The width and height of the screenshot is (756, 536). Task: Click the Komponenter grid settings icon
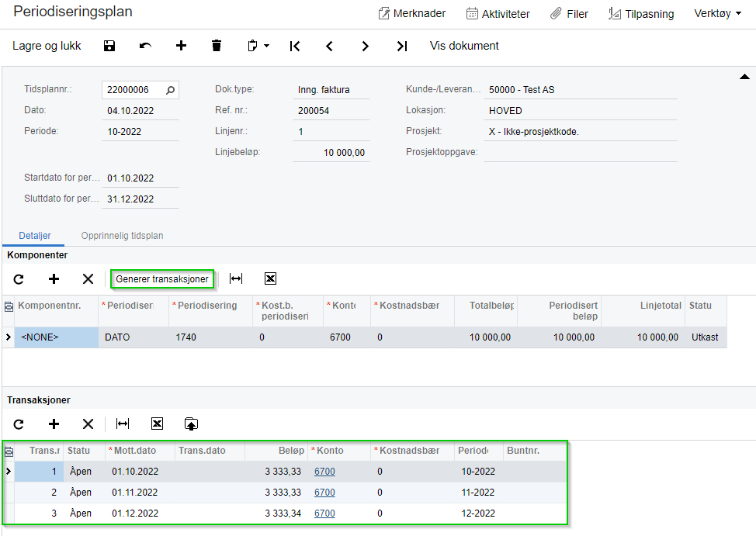9,306
